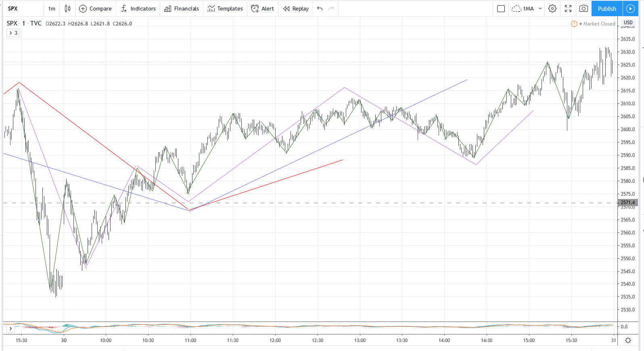Viewport: 644px width, 351px height.
Task: Click the play icon next to Publish
Action: point(630,8)
